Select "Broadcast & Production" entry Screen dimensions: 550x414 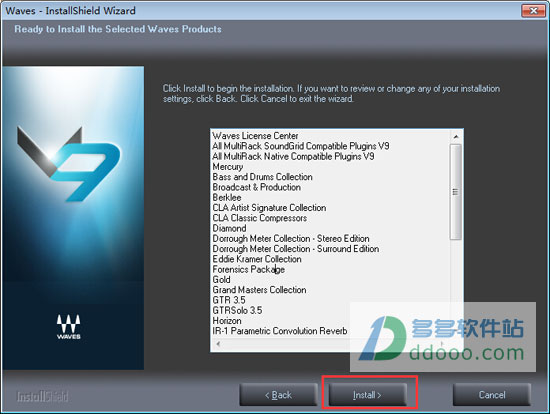click(256, 187)
